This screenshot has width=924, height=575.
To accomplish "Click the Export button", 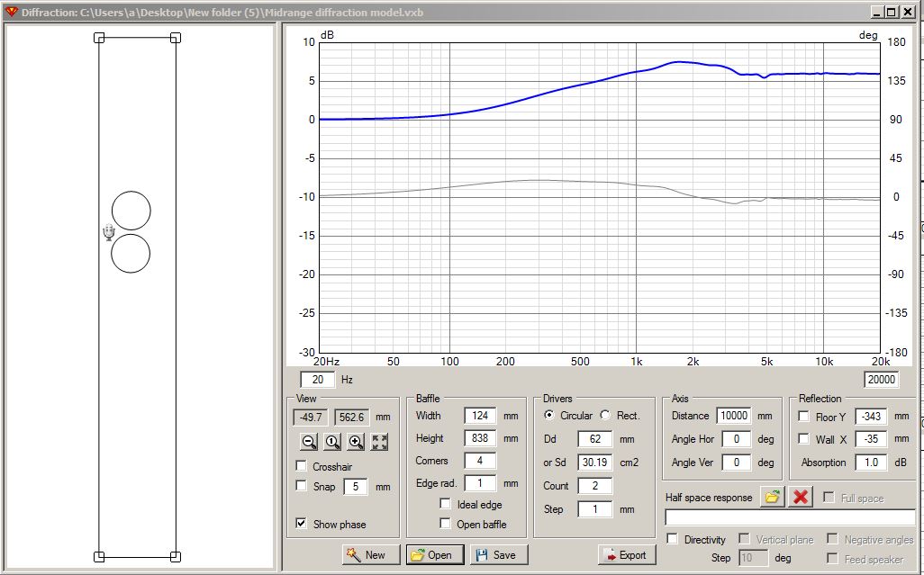I will point(624,554).
